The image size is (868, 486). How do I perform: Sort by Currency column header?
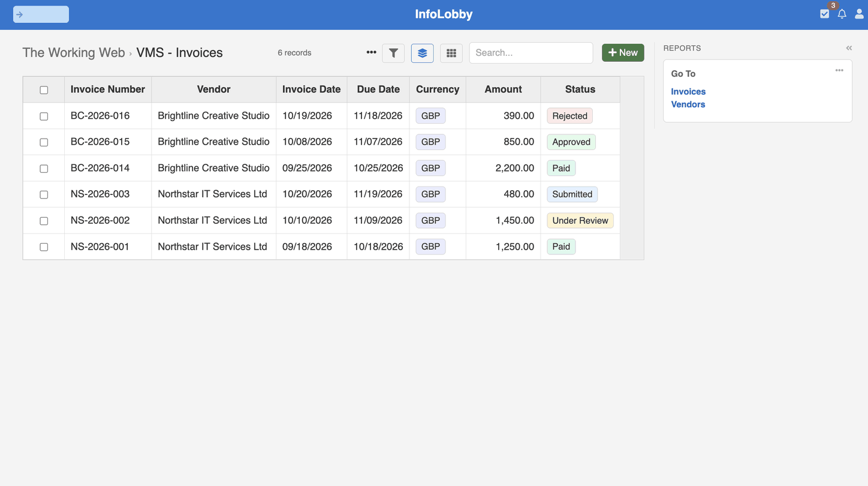(x=438, y=89)
